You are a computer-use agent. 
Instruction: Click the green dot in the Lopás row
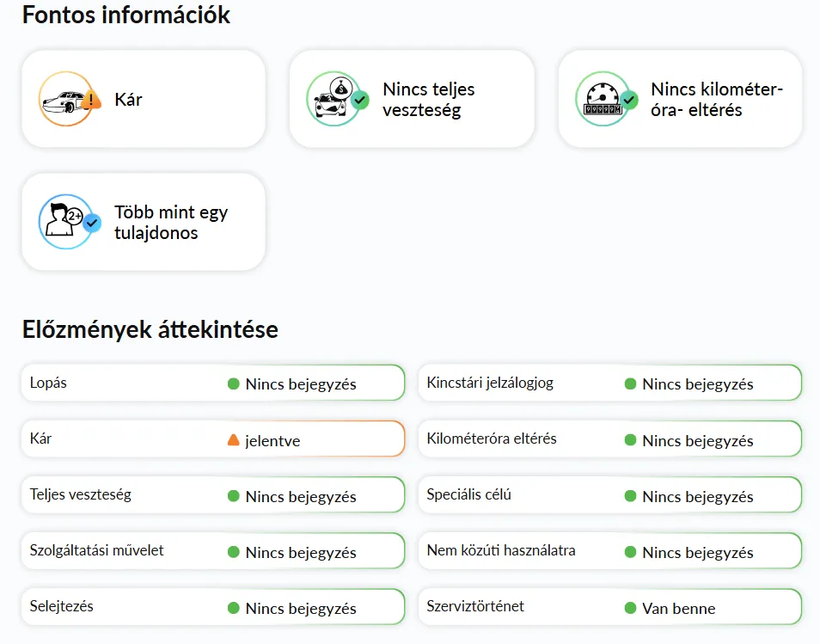234,384
